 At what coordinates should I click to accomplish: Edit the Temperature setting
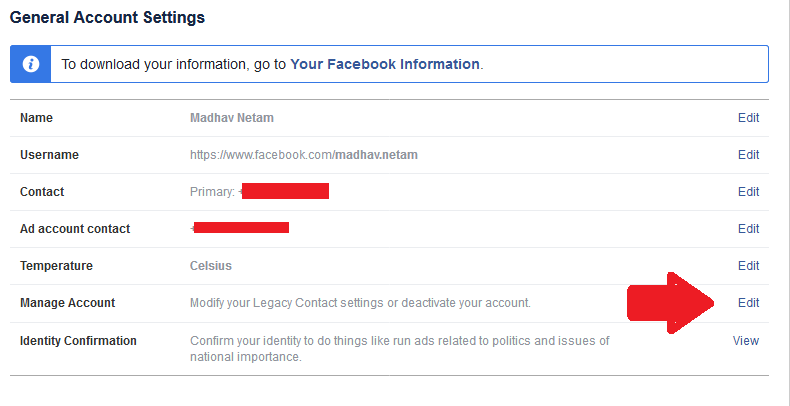(748, 266)
